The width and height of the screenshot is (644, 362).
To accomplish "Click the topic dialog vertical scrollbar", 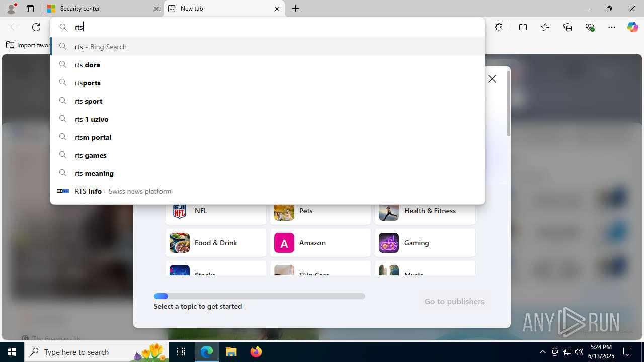I will pyautogui.click(x=509, y=103).
